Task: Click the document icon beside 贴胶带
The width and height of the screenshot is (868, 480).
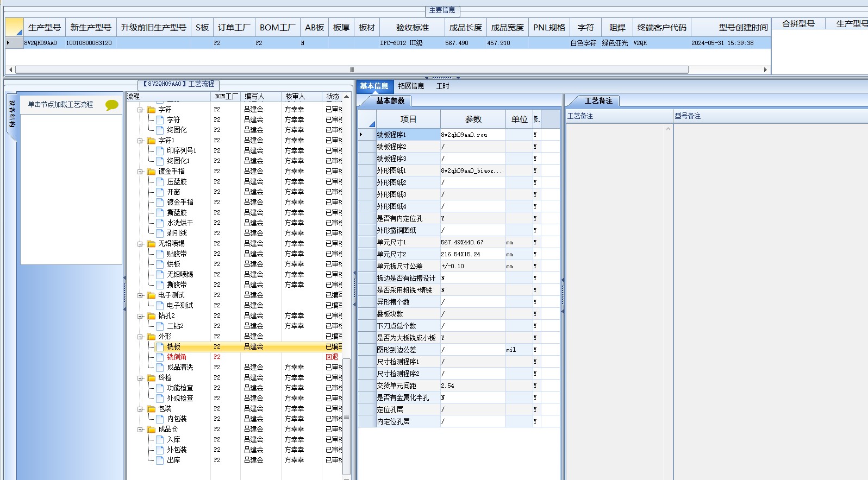Action: (160, 254)
